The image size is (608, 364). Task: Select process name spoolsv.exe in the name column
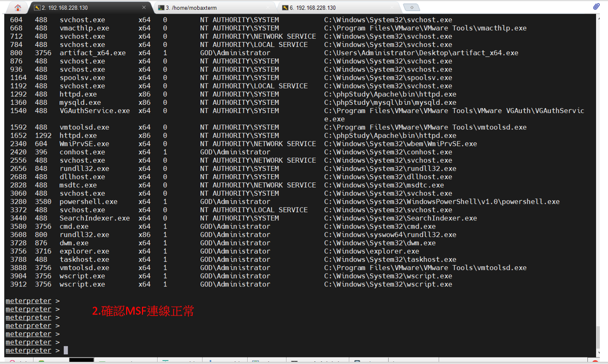click(x=82, y=77)
